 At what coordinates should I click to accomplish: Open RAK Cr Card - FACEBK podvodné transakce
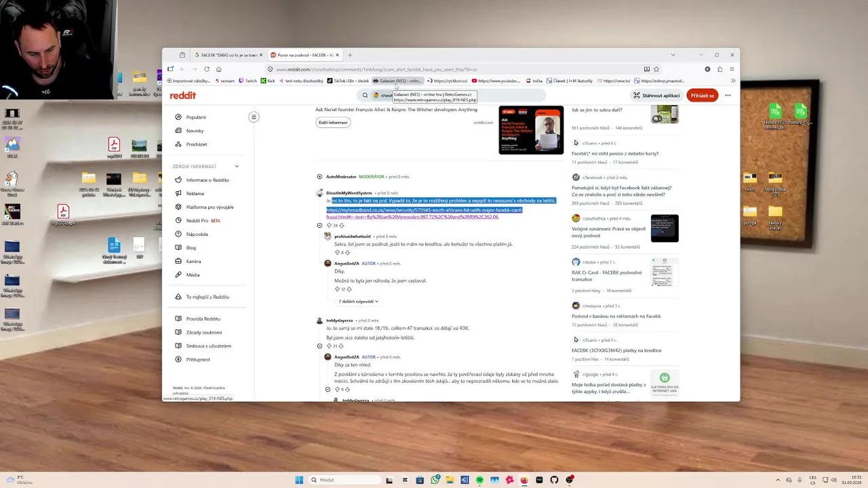pos(607,276)
